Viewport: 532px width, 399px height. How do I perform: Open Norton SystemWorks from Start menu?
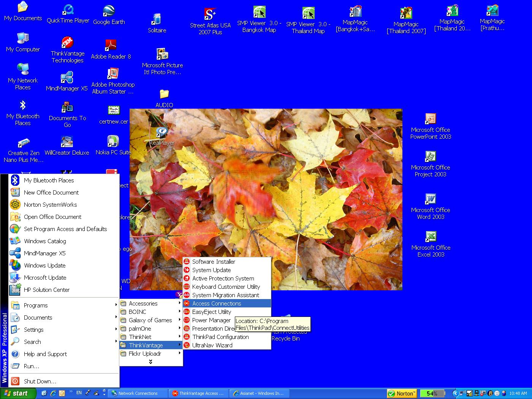[x=63, y=204]
